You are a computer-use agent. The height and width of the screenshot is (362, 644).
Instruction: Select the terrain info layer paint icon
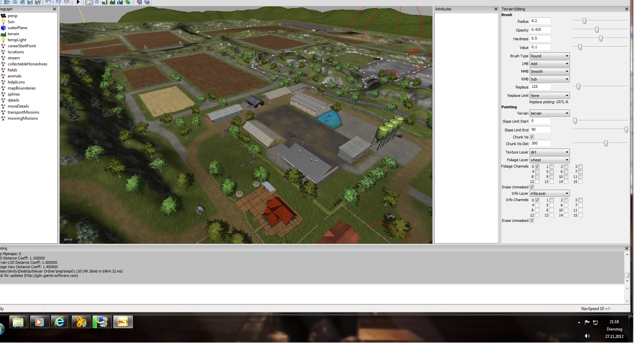pos(120,2)
